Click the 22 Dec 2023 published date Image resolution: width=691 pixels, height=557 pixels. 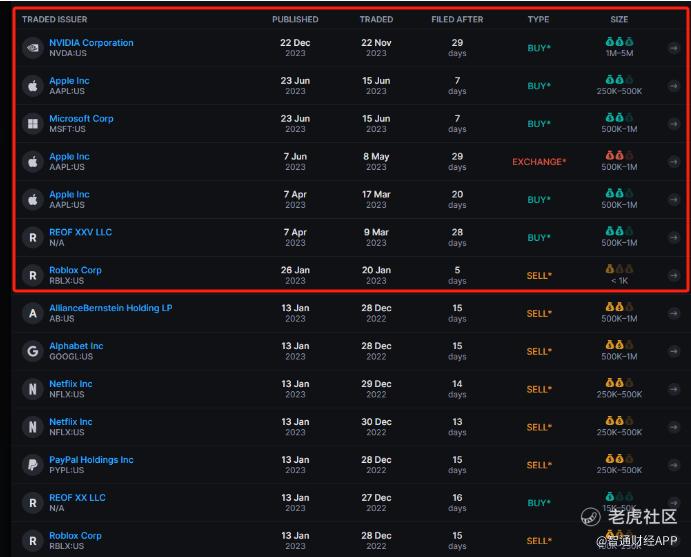(x=295, y=48)
